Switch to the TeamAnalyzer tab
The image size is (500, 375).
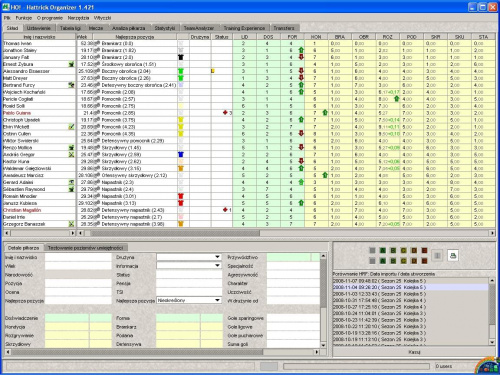point(199,28)
